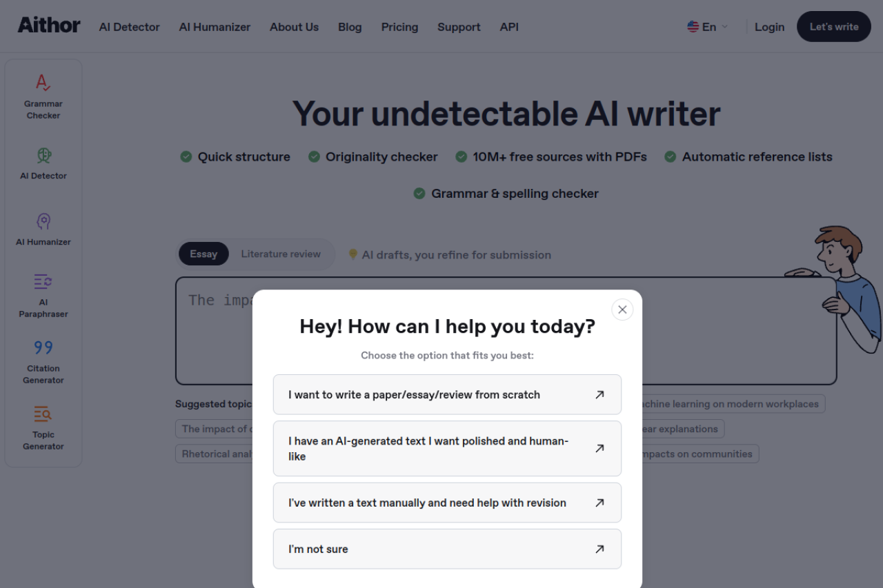
Task: Open the Topic Generator sidebar icon
Action: (43, 427)
